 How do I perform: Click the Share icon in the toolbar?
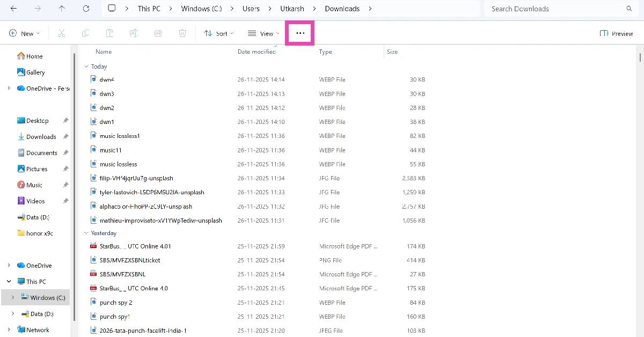pyautogui.click(x=158, y=33)
